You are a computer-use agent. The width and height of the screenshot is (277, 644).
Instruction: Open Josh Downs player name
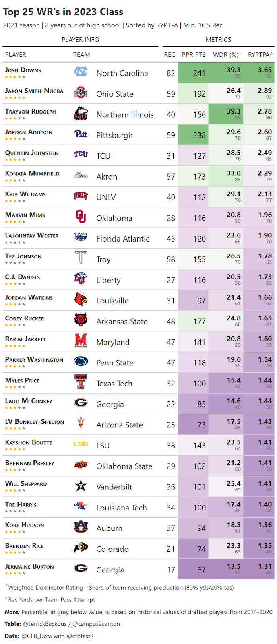[23, 70]
